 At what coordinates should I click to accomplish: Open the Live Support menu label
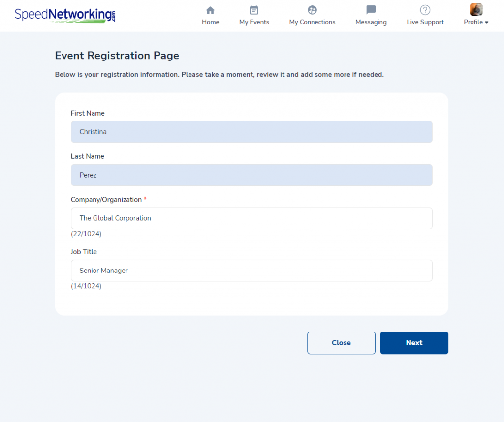point(425,22)
